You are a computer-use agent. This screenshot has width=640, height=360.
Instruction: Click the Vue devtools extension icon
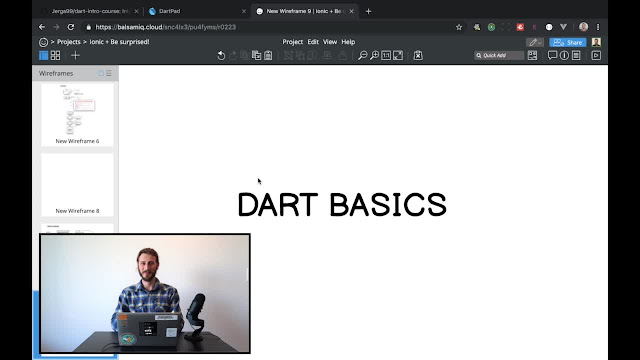[563, 27]
